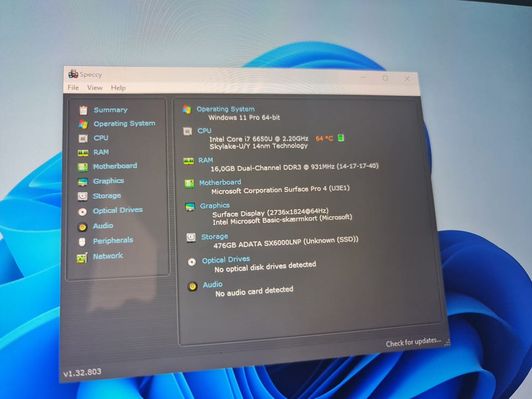Click the RAM icon in summary panel

pos(188,161)
